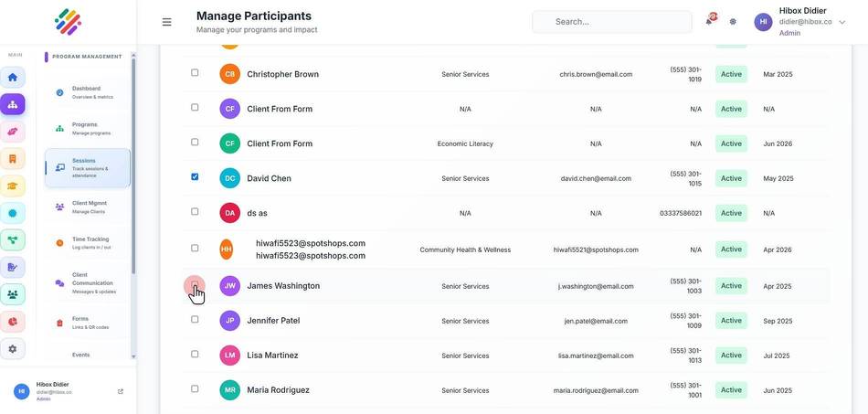868x414 pixels.
Task: Open Hibox Didier profile menu
Action: coord(799,22)
